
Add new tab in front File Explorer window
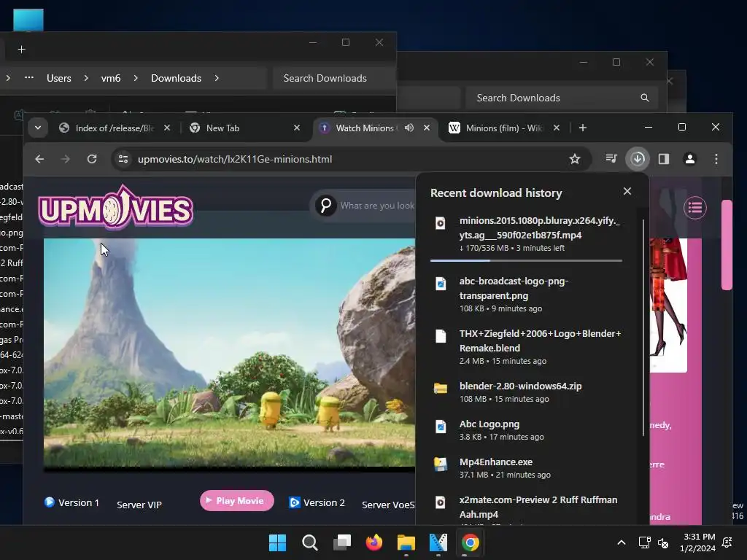coord(21,49)
